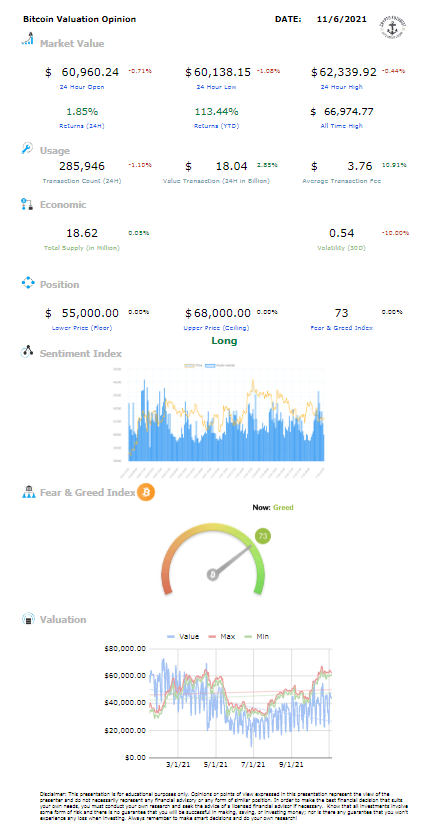Click the 55,000.00 floor price value
This screenshot has height=839, width=446.
point(90,313)
